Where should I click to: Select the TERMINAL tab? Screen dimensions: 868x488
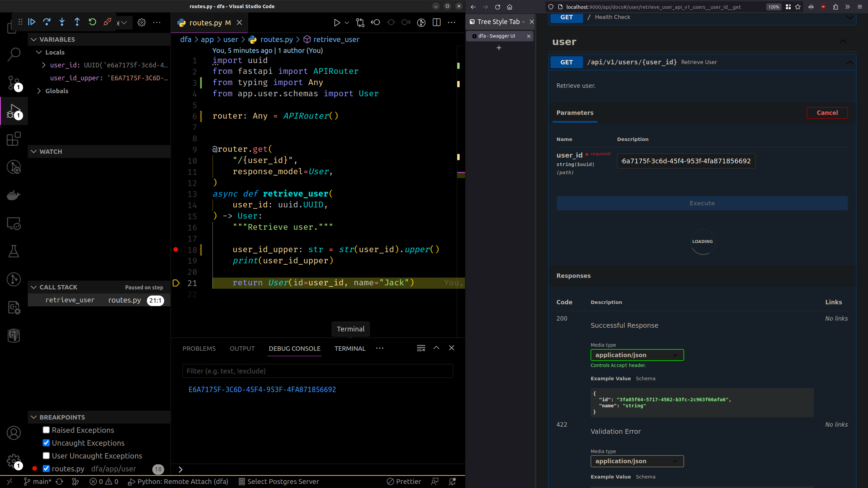tap(350, 348)
